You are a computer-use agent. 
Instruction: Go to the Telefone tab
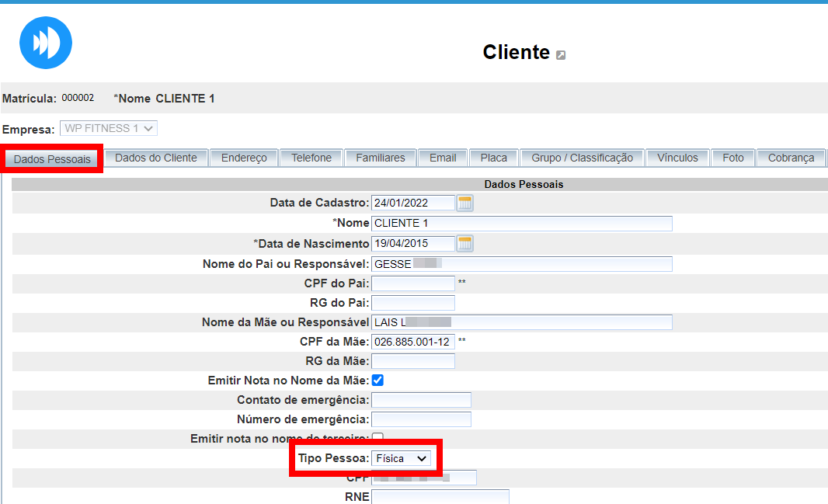311,158
